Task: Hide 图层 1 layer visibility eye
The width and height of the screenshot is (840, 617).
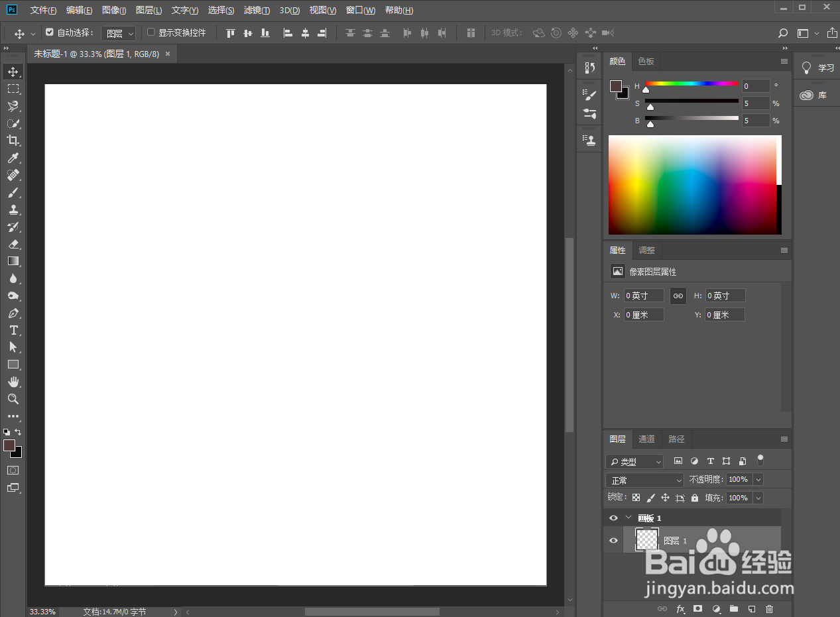Action: pos(613,540)
